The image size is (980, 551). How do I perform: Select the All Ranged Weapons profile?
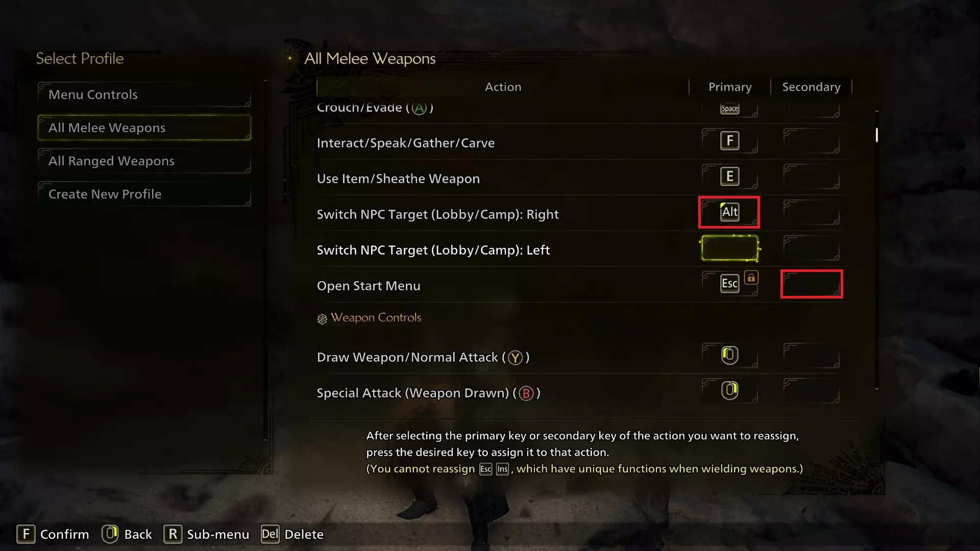point(144,161)
